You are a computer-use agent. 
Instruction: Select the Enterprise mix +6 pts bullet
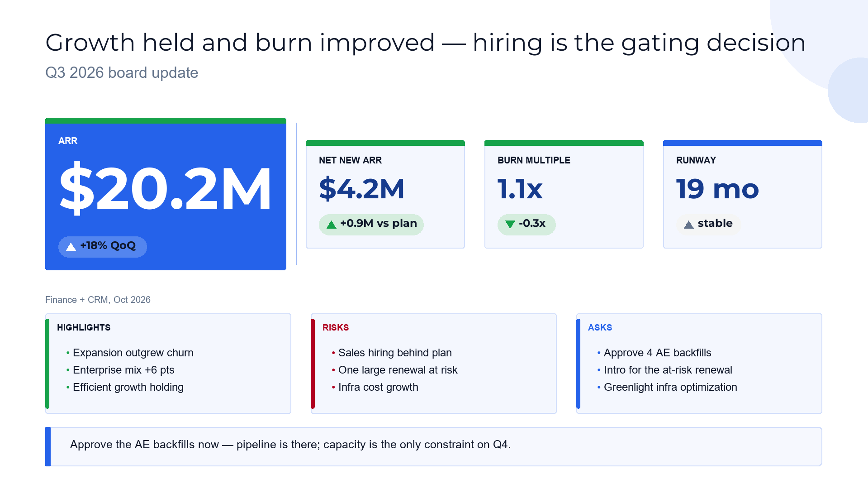[x=123, y=370]
